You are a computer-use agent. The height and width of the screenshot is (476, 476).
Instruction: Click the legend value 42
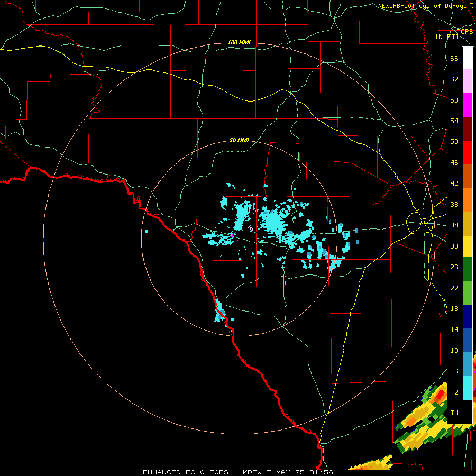pyautogui.click(x=454, y=184)
